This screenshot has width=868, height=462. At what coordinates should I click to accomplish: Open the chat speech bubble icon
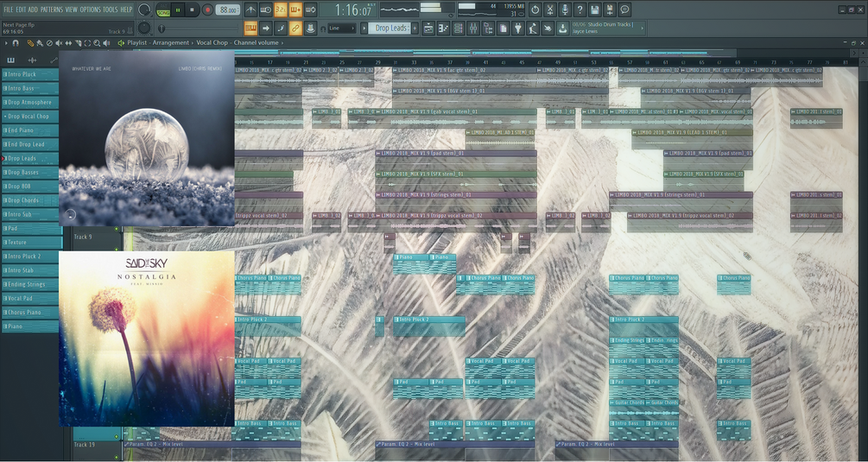point(624,9)
